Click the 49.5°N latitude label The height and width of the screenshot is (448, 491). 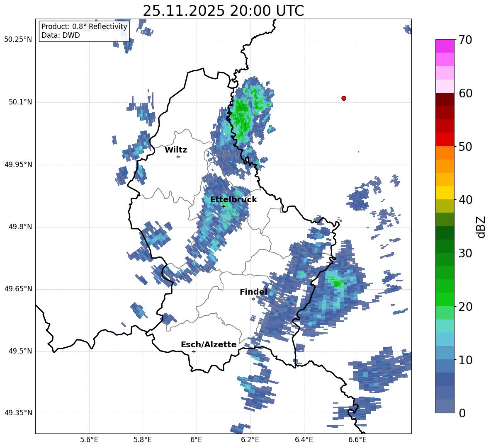20,351
